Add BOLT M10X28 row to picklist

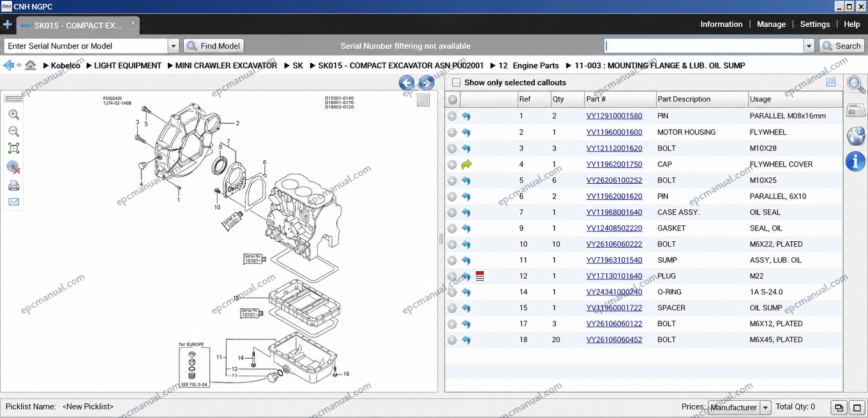[453, 148]
